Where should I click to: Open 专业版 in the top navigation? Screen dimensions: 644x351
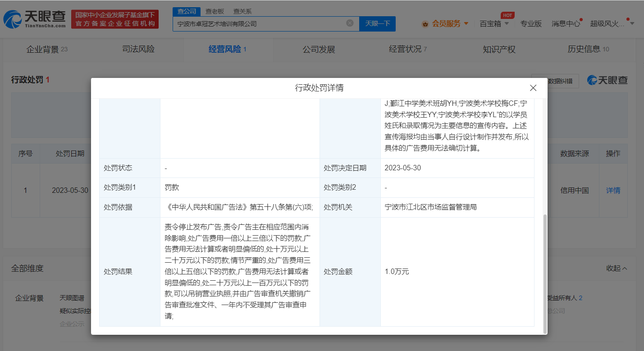point(531,23)
